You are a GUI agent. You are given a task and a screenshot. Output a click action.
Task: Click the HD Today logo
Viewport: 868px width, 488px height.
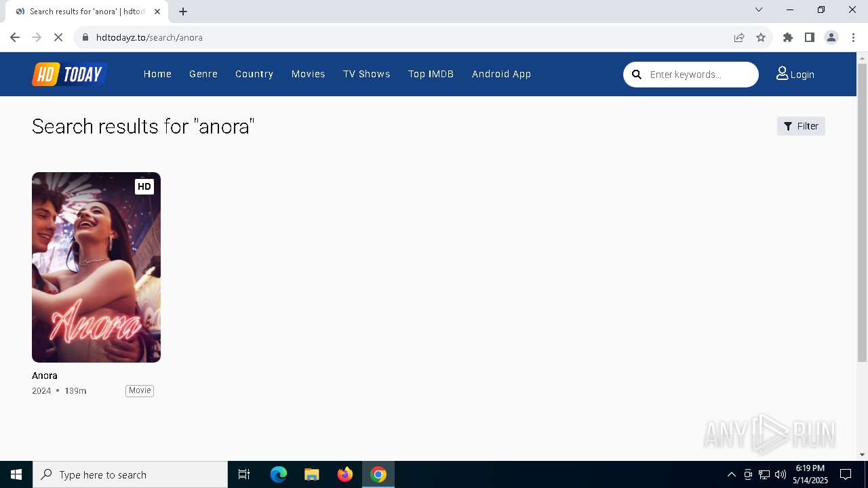coord(69,74)
